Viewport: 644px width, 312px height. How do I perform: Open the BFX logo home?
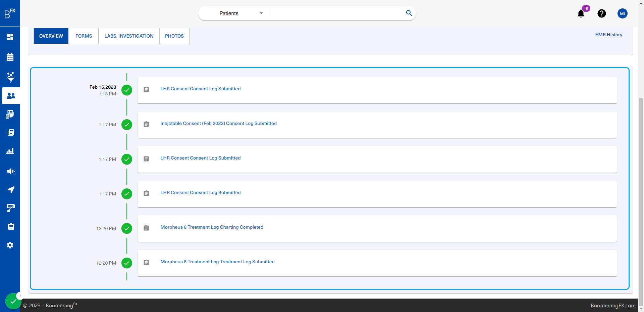10,13
